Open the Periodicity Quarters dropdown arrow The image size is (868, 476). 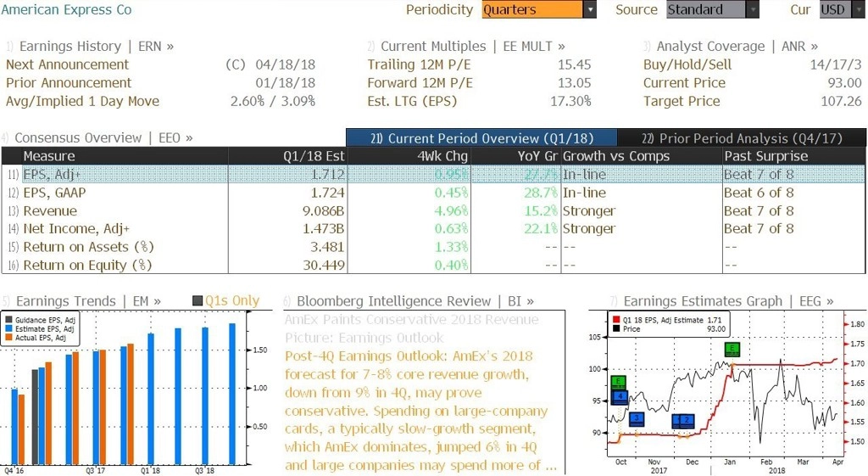click(590, 9)
